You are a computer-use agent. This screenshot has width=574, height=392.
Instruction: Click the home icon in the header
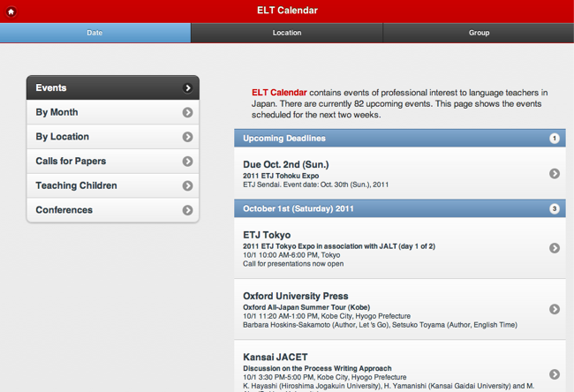click(11, 11)
